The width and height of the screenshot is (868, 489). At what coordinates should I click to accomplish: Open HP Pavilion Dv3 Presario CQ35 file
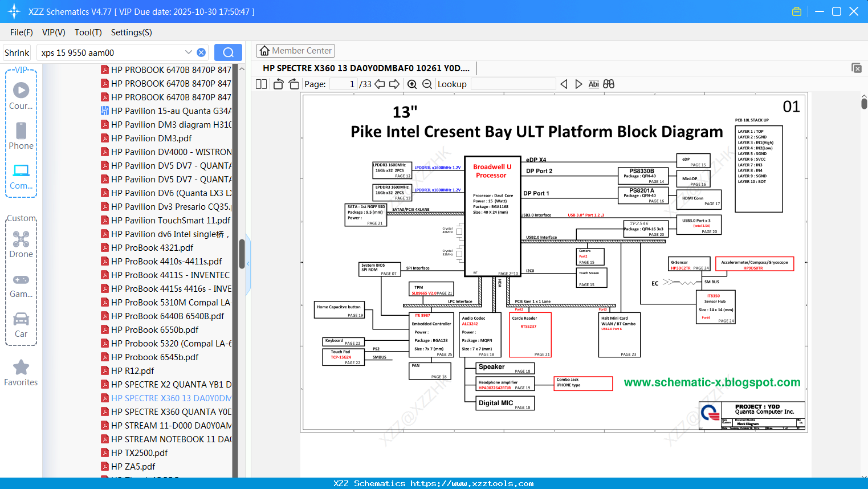point(166,206)
